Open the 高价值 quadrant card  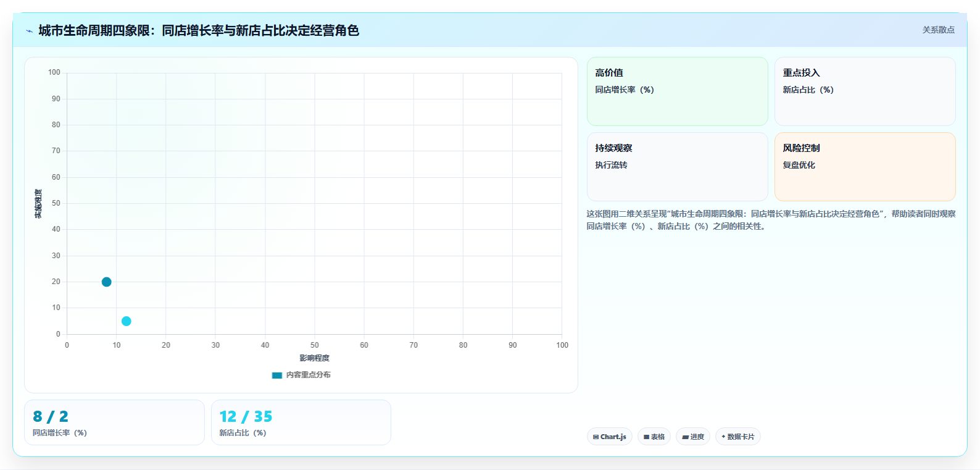(677, 91)
